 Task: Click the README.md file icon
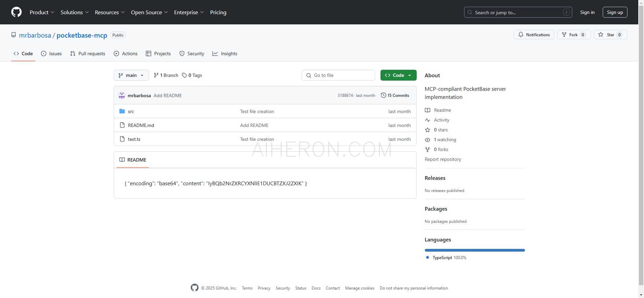(x=122, y=125)
